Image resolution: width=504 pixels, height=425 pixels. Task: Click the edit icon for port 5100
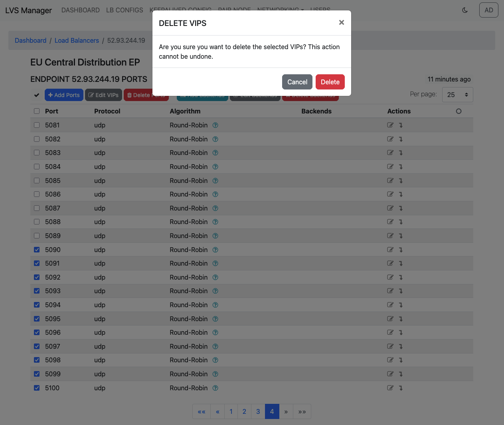click(390, 388)
